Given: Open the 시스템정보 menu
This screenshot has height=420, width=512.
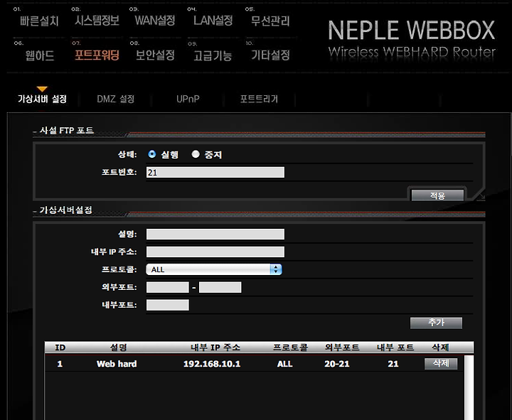Looking at the screenshot, I should tap(97, 21).
